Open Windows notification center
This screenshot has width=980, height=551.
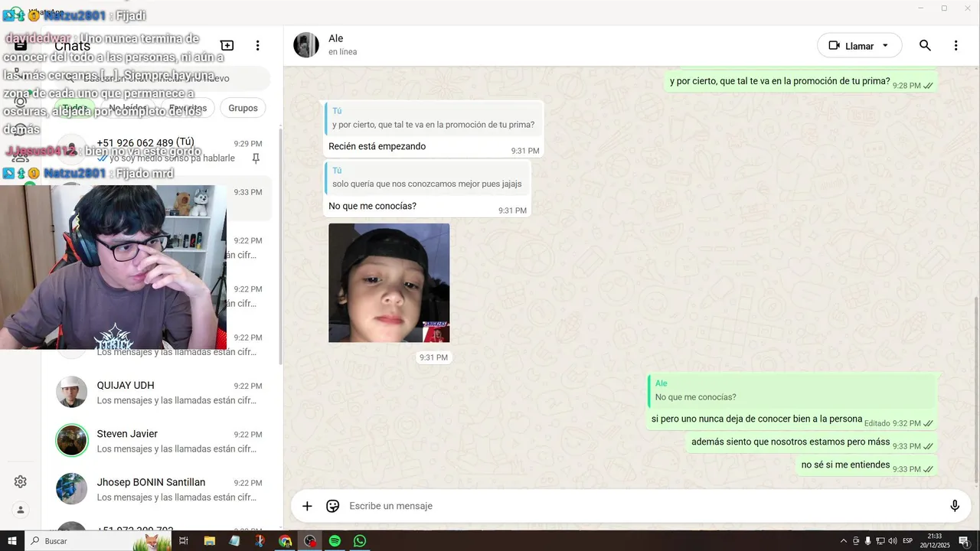tap(964, 541)
